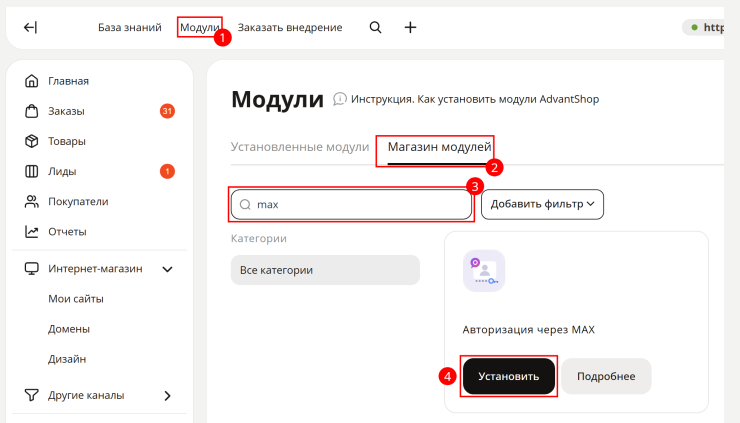Screen dimensions: 740x423
Task: Open Домены in sidebar
Action: (68, 329)
